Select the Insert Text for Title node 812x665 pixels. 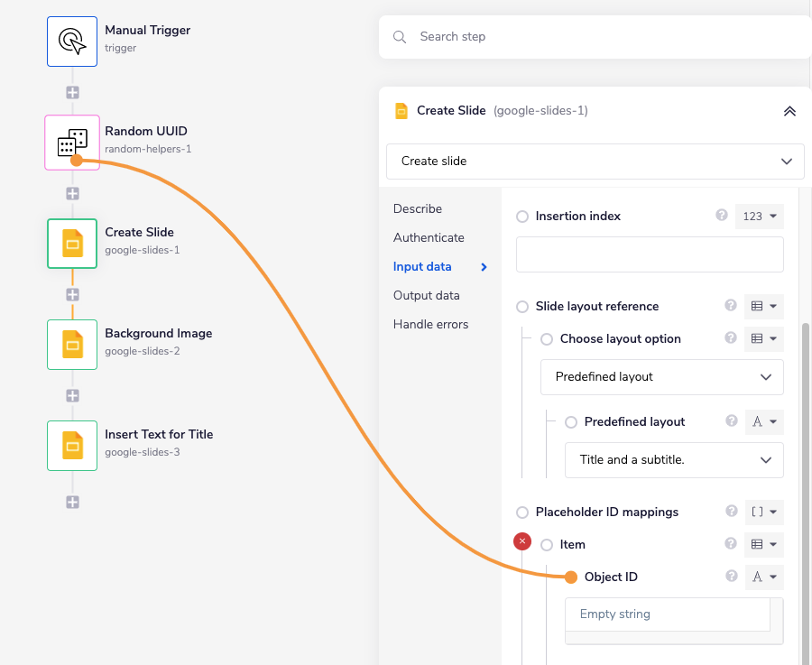coord(72,446)
